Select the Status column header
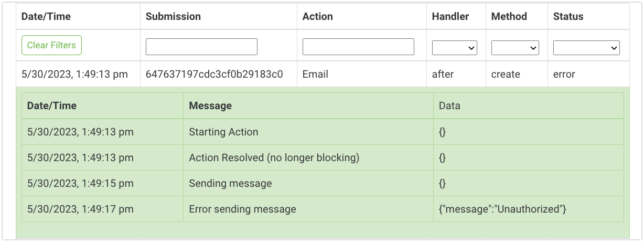Screen dimensions: 644x242 point(568,16)
